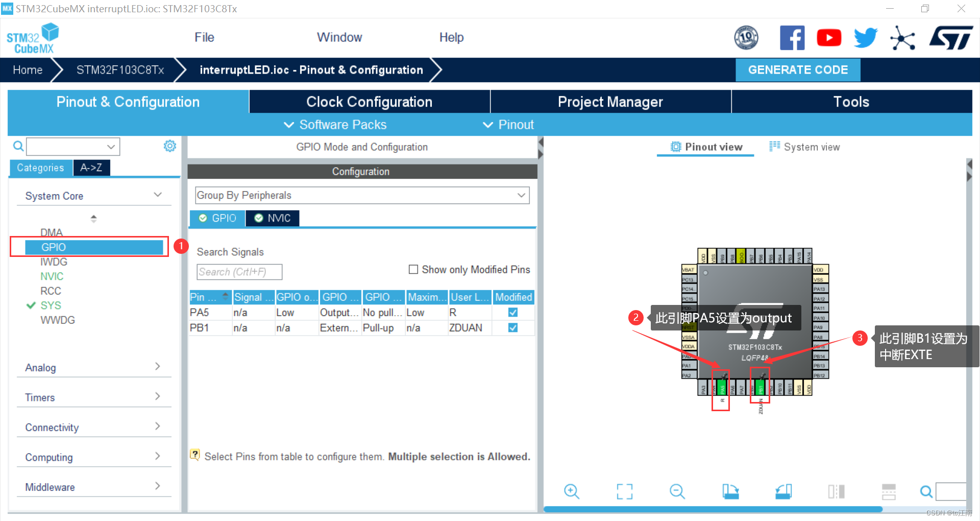The image size is (980, 521).
Task: Select IWDG in System Core list
Action: click(x=54, y=262)
